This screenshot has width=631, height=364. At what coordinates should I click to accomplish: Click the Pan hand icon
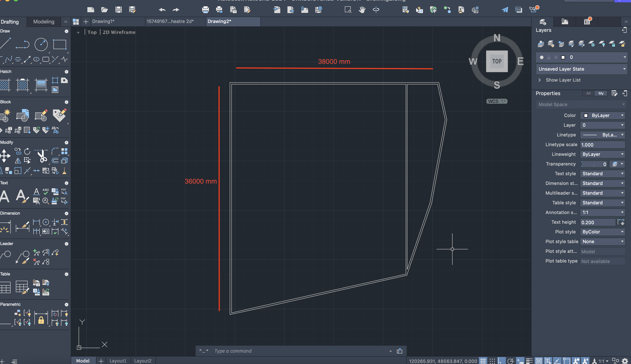(x=362, y=10)
